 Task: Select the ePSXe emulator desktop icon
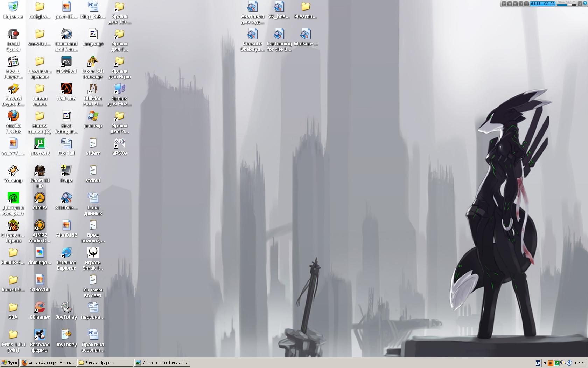pos(119,143)
